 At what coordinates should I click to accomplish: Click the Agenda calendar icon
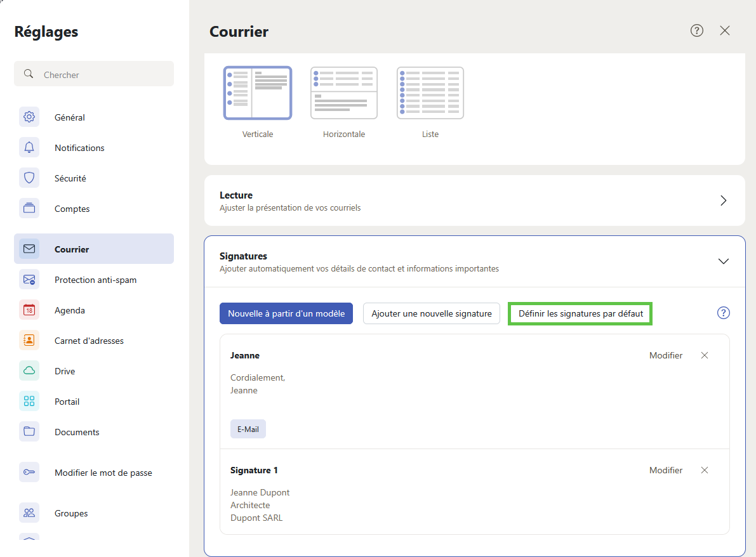[29, 310]
